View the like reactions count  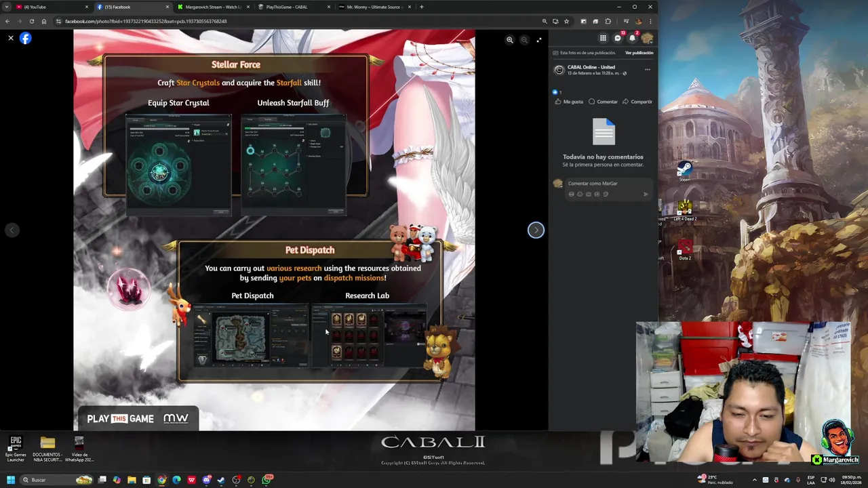coord(557,92)
